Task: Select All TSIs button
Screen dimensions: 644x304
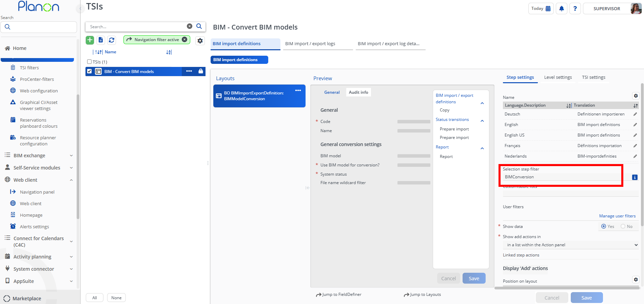Action: point(95,298)
